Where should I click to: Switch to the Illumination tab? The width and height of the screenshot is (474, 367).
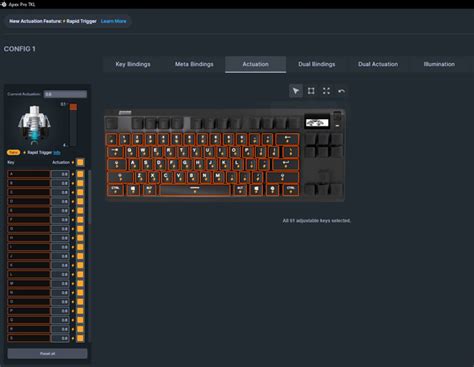point(439,64)
